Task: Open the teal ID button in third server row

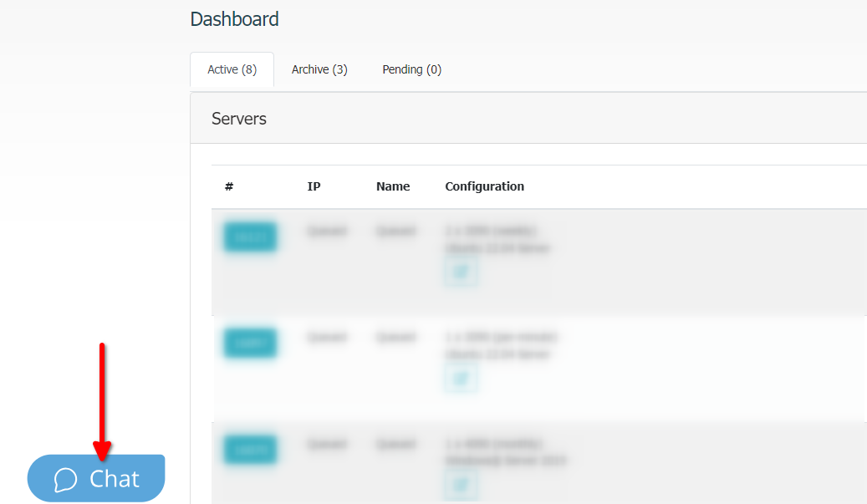Action: click(250, 450)
